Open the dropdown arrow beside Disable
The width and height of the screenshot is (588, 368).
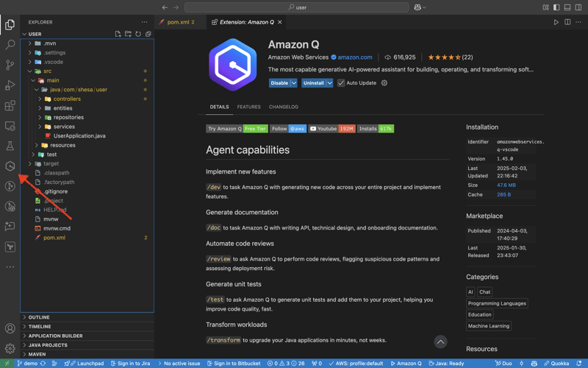coord(294,83)
